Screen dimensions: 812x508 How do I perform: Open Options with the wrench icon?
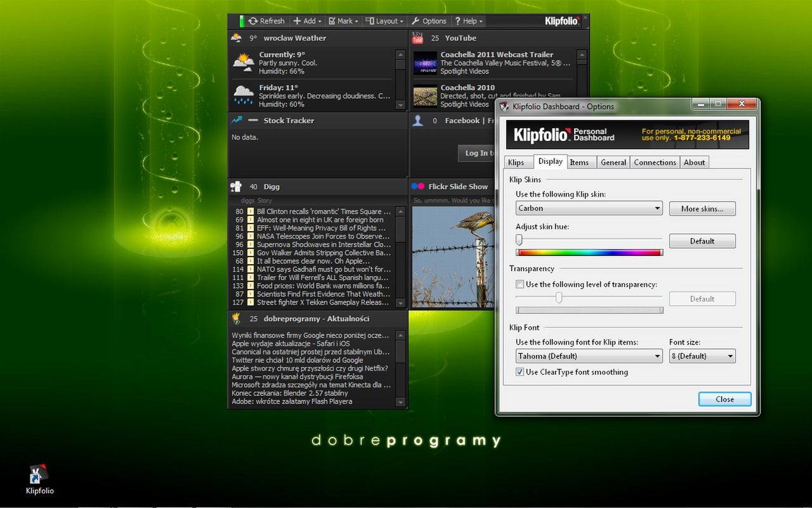click(429, 21)
